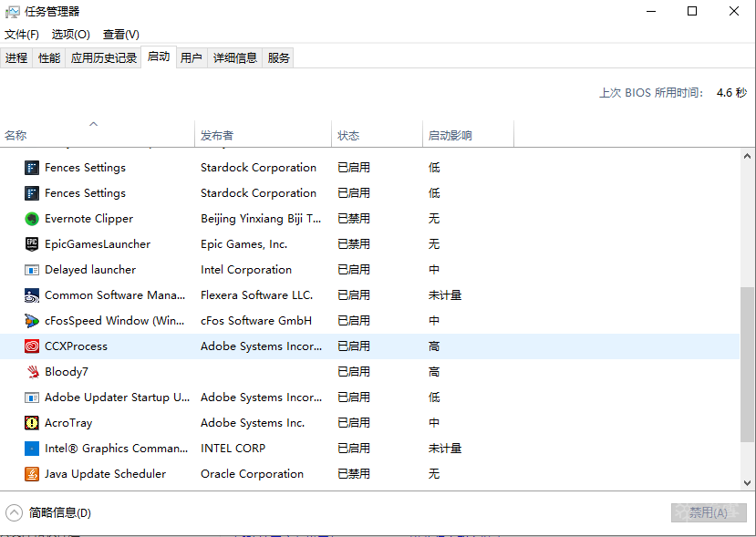Switch to the 详细信息 tab

[x=235, y=58]
